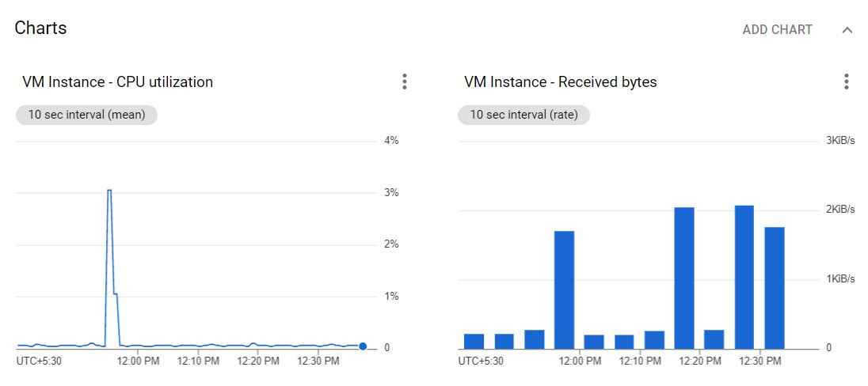Open Received bytes chart options menu

847,81
